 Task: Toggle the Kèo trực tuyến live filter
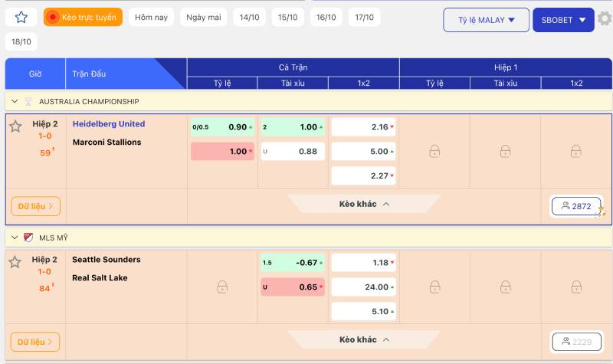[83, 17]
